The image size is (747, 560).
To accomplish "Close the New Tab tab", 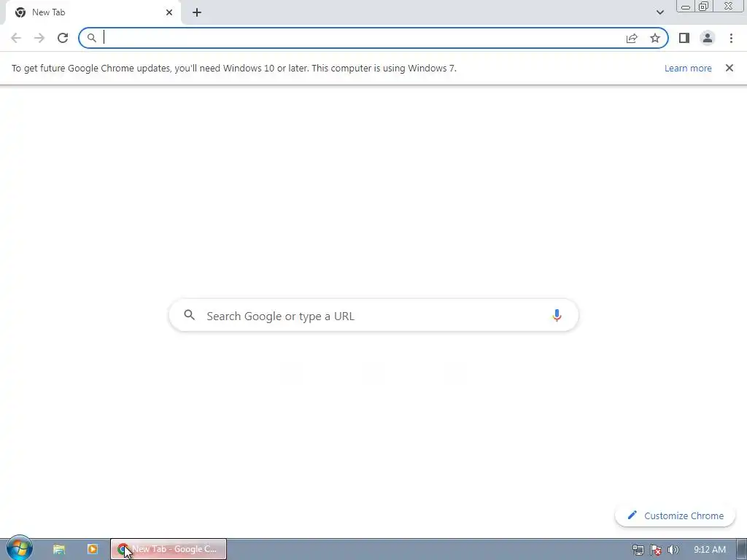I will (x=169, y=12).
